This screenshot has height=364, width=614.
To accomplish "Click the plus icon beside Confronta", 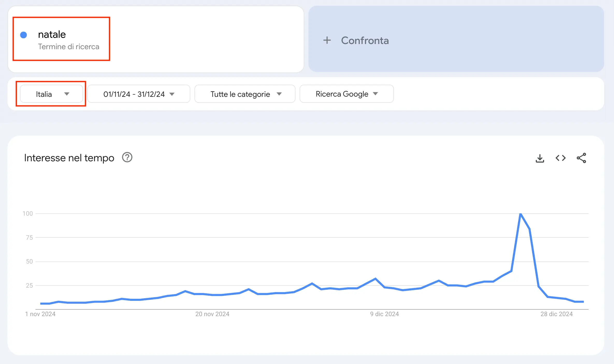I will [x=327, y=40].
